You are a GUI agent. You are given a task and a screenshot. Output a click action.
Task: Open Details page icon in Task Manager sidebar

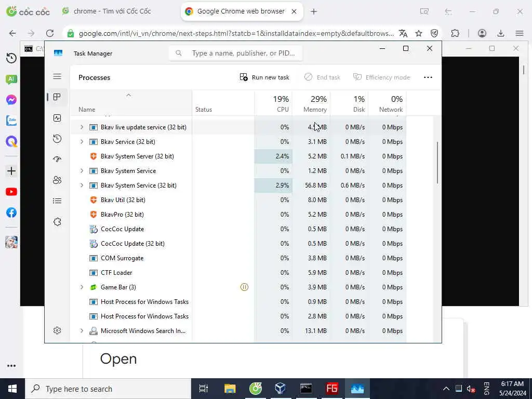(57, 201)
